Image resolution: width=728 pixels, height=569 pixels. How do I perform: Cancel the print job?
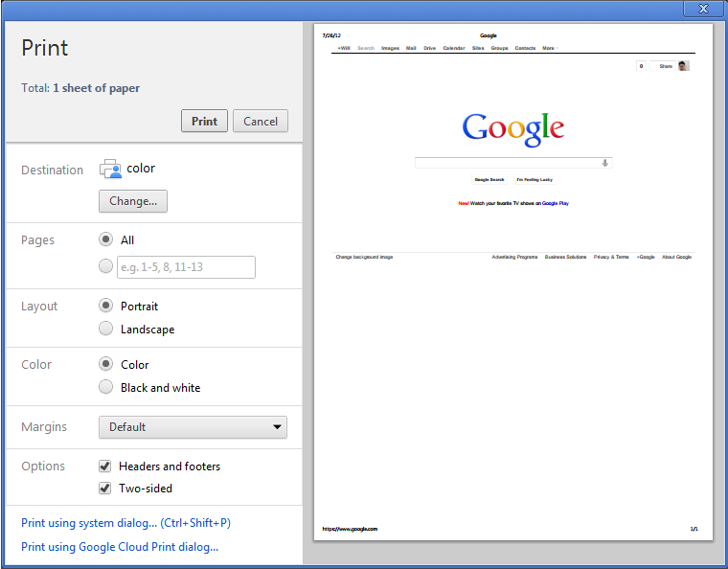[x=261, y=122]
